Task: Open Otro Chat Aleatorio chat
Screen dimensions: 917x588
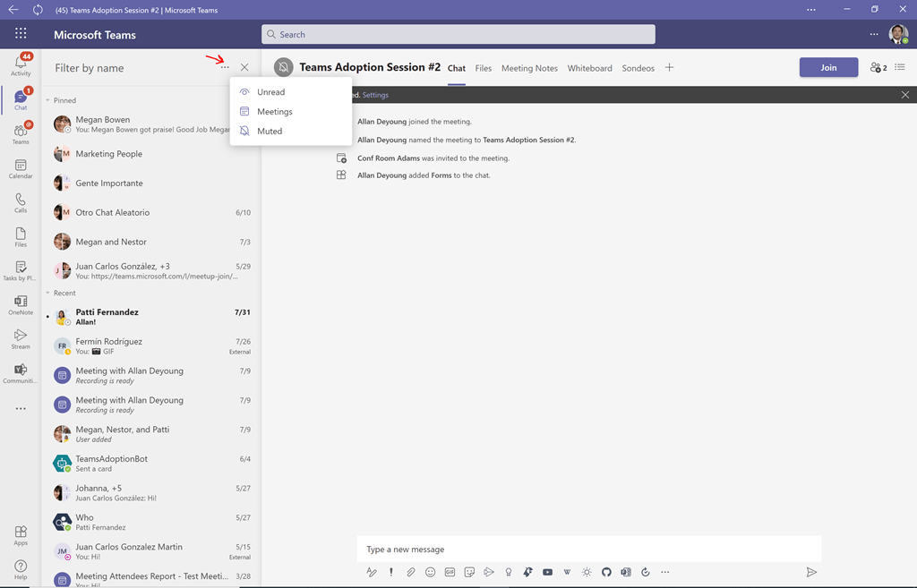Action: pyautogui.click(x=150, y=212)
